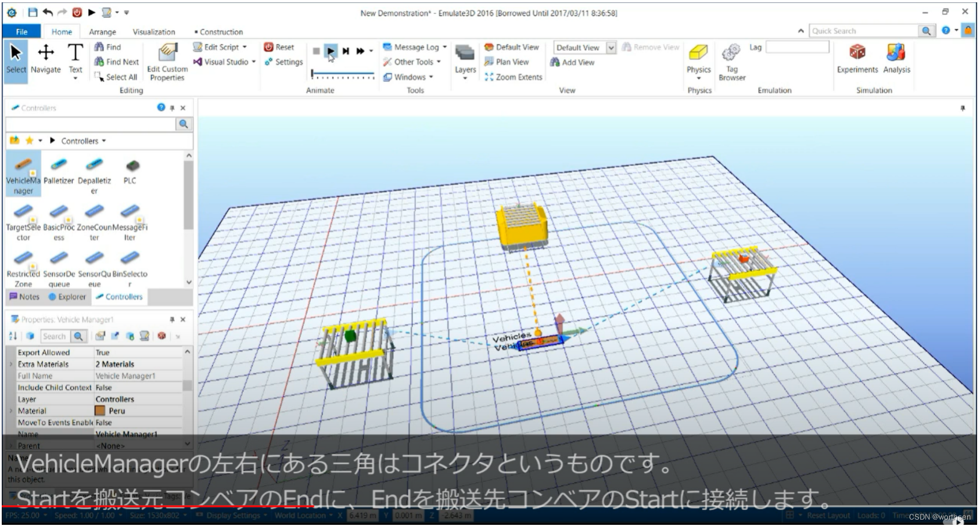The image size is (980, 526).
Task: Click the Layer value Controllers
Action: coord(115,399)
